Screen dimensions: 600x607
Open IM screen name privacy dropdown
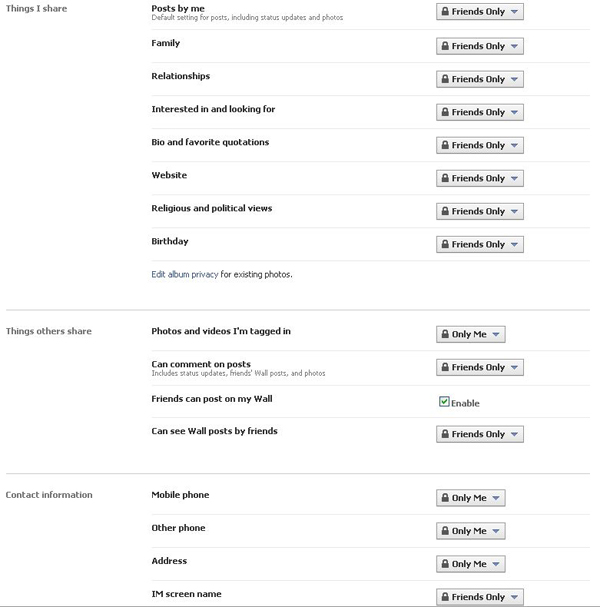(480, 597)
